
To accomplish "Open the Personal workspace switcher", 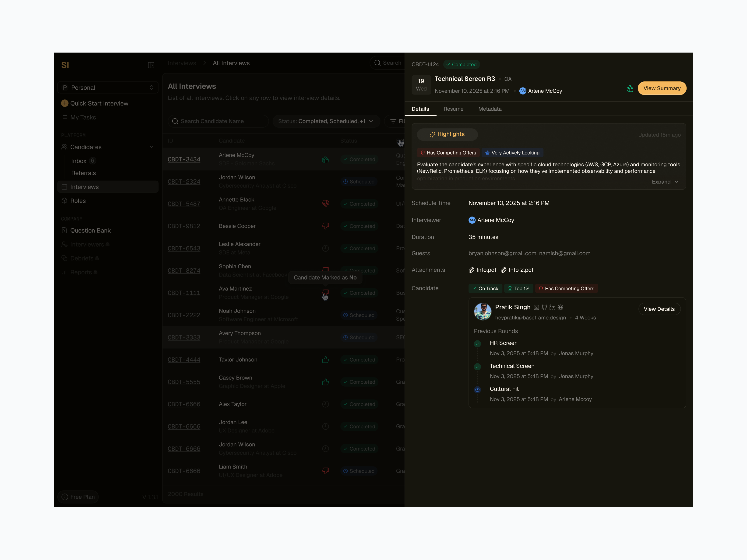I will tap(108, 87).
